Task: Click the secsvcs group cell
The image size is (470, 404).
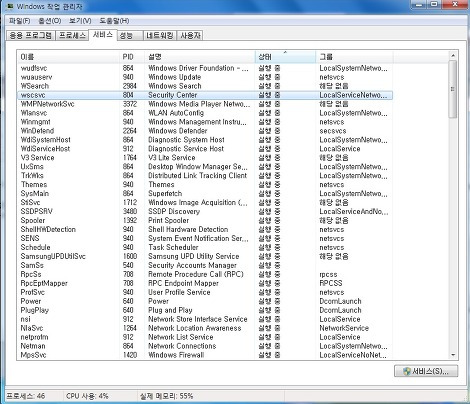Action: click(x=333, y=131)
